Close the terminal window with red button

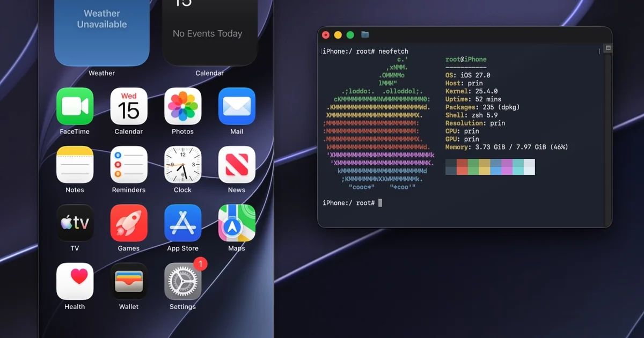pyautogui.click(x=326, y=35)
